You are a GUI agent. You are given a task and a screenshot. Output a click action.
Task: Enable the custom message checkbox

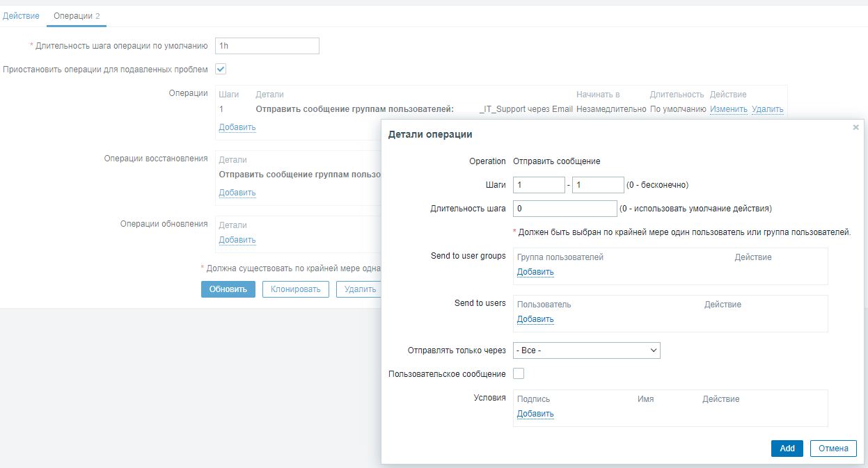point(519,374)
